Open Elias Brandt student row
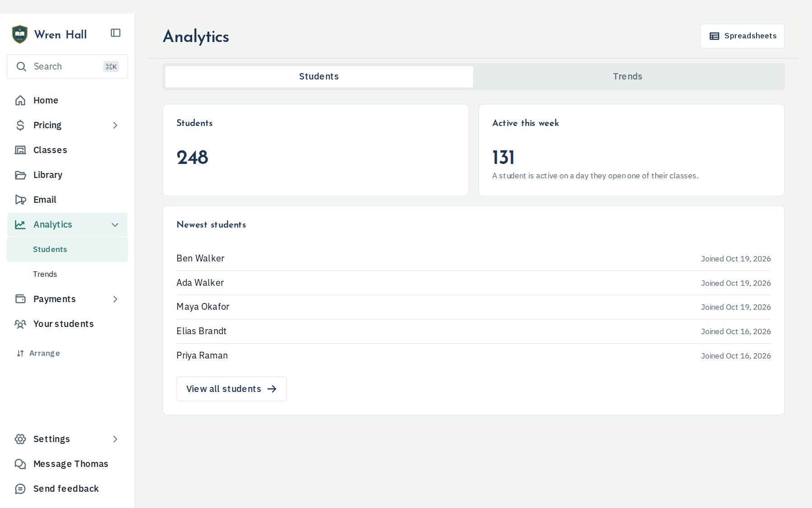The width and height of the screenshot is (812, 508). pyautogui.click(x=474, y=331)
